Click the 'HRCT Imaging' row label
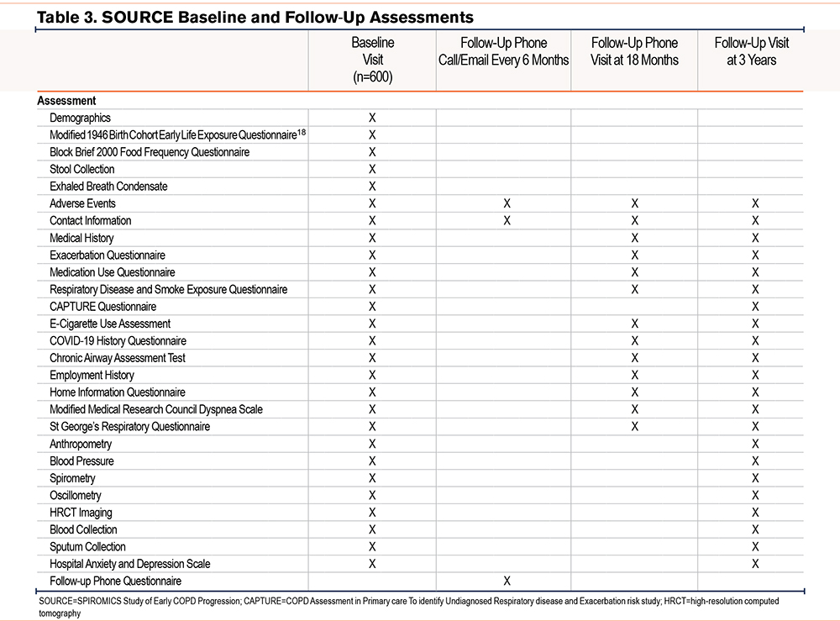This screenshot has width=840, height=621. click(x=81, y=513)
